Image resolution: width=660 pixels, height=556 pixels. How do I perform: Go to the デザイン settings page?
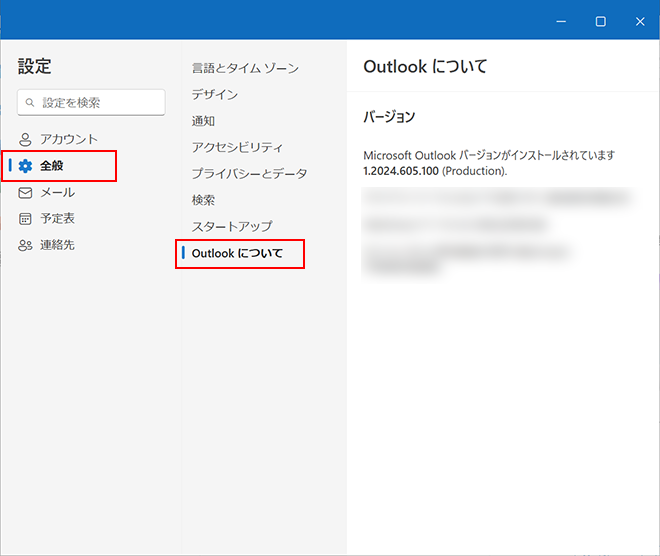(215, 95)
